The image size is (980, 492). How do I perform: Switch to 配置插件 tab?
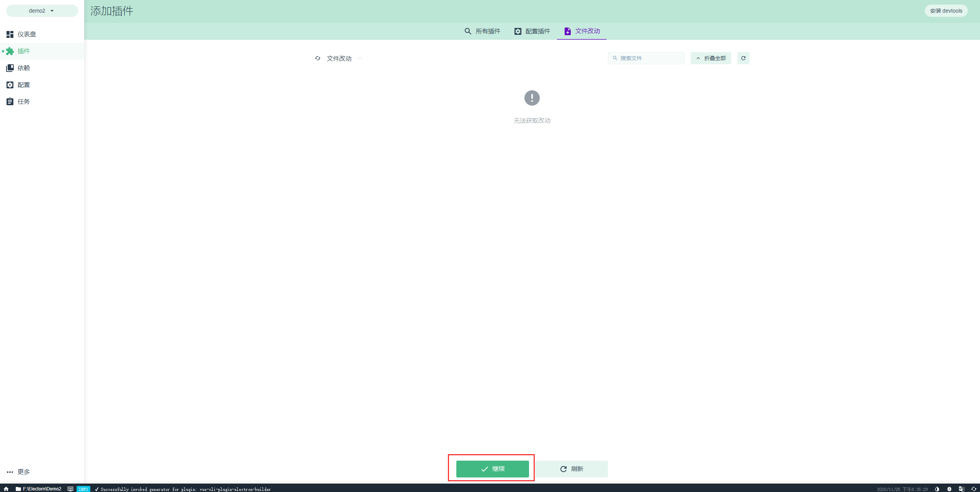pyautogui.click(x=532, y=31)
